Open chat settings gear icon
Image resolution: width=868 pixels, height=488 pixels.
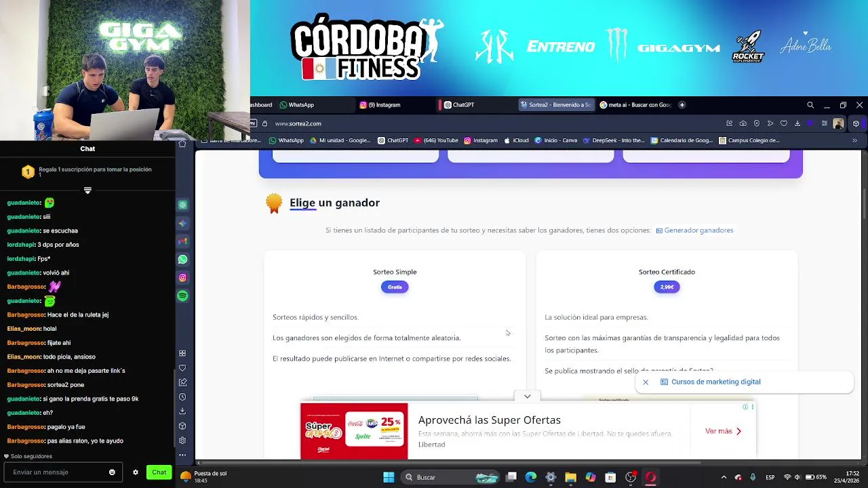(x=136, y=472)
